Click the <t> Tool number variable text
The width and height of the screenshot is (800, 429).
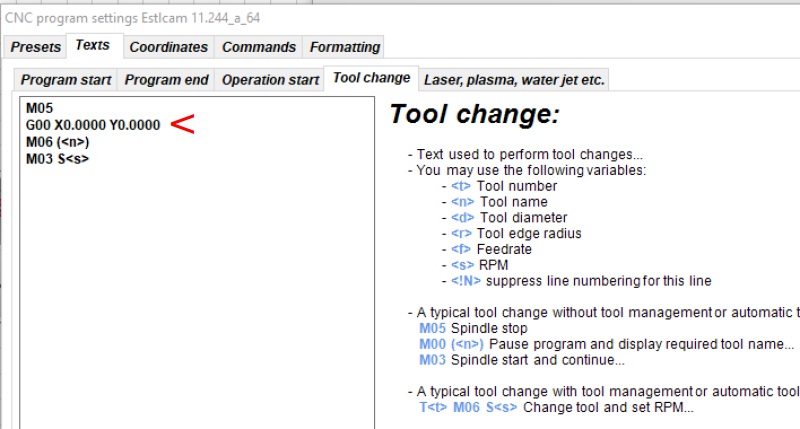click(492, 186)
